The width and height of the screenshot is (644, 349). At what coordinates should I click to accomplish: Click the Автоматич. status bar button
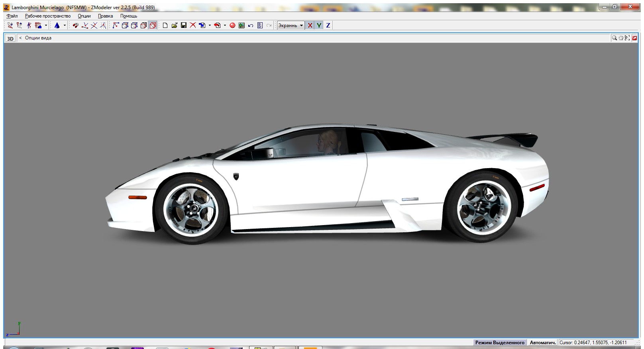tap(542, 343)
